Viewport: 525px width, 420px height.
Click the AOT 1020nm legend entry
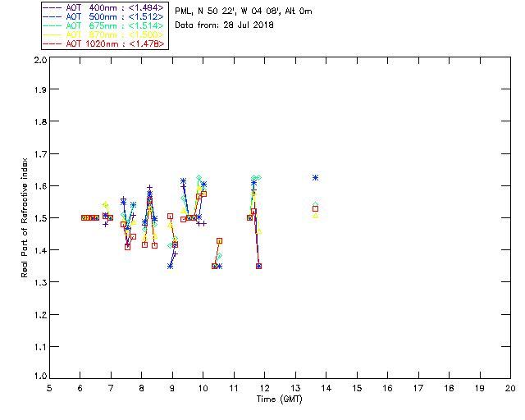pos(104,43)
